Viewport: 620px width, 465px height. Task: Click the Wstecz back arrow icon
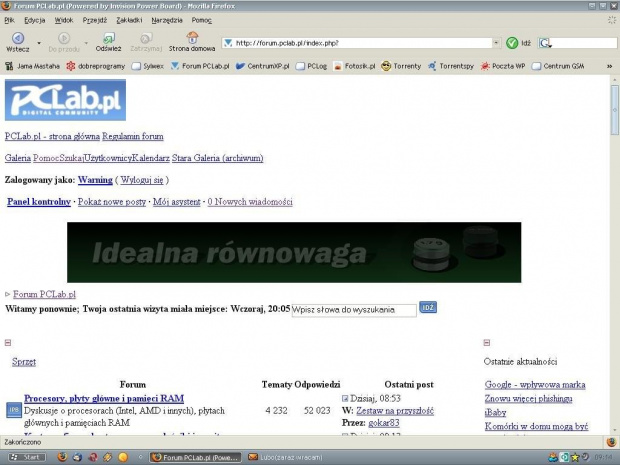(x=18, y=38)
